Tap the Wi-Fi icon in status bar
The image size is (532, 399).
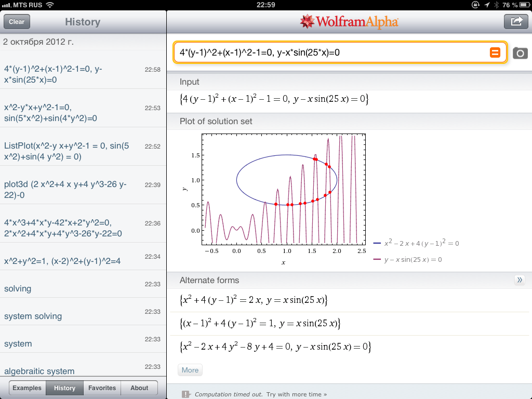coord(49,5)
